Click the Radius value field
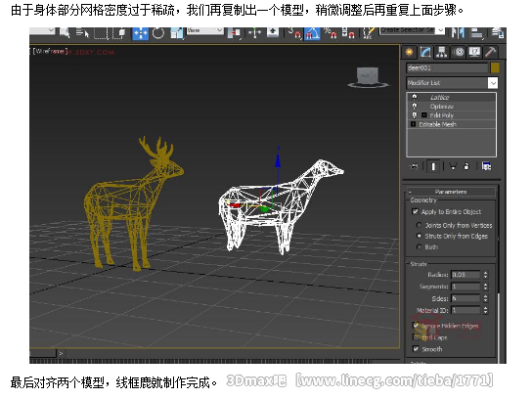The height and width of the screenshot is (399, 532). (x=465, y=275)
